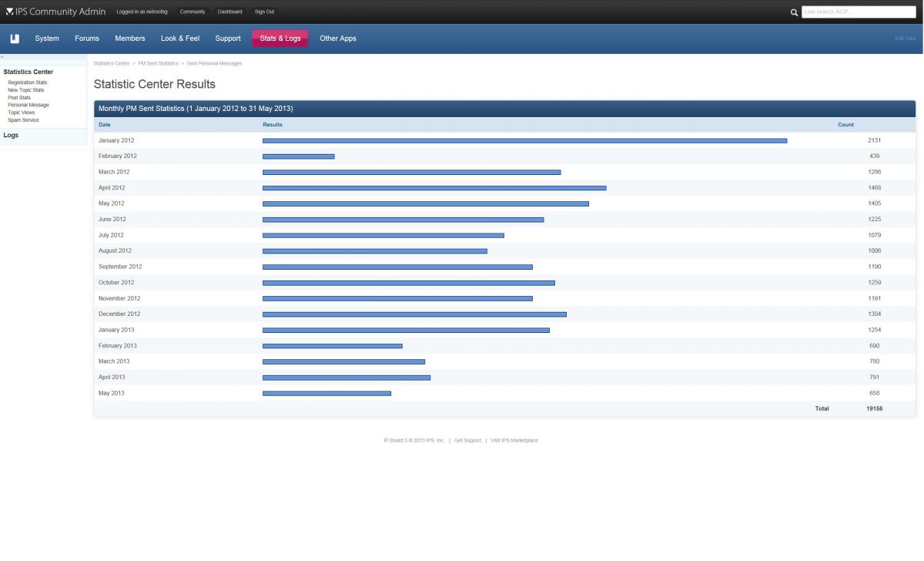Click the IPS logo icon in header
Image resolution: width=924 pixels, height=561 pixels.
pos(9,12)
